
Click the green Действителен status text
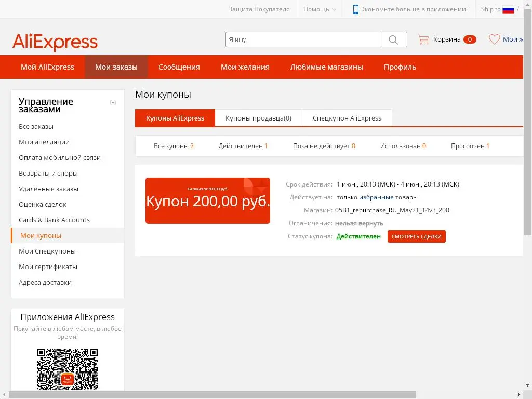click(x=358, y=236)
